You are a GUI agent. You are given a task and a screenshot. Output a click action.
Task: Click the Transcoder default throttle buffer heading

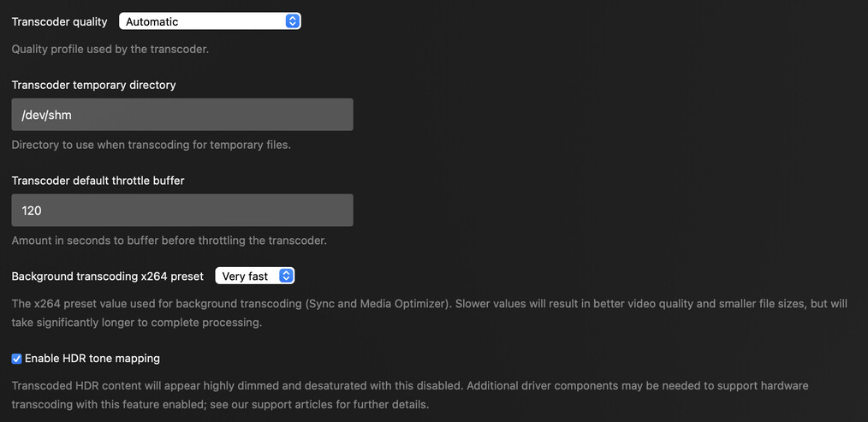pyautogui.click(x=98, y=181)
